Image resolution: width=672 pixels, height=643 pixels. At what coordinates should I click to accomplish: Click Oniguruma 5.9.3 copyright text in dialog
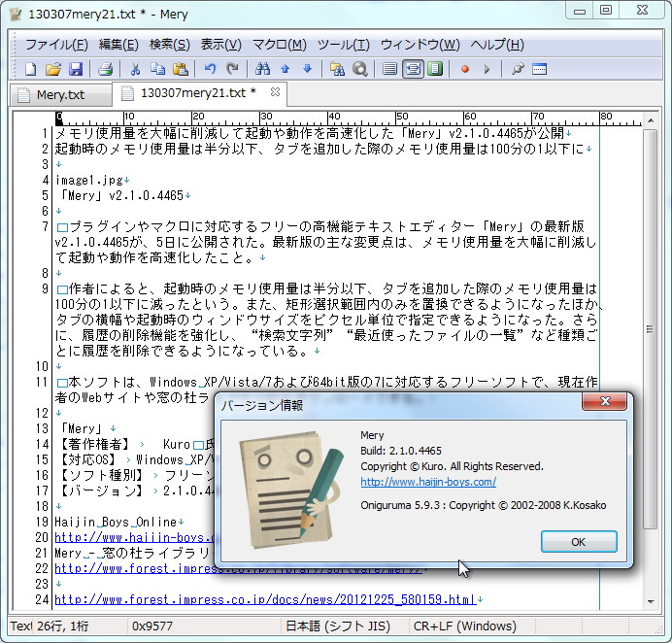[x=483, y=505]
